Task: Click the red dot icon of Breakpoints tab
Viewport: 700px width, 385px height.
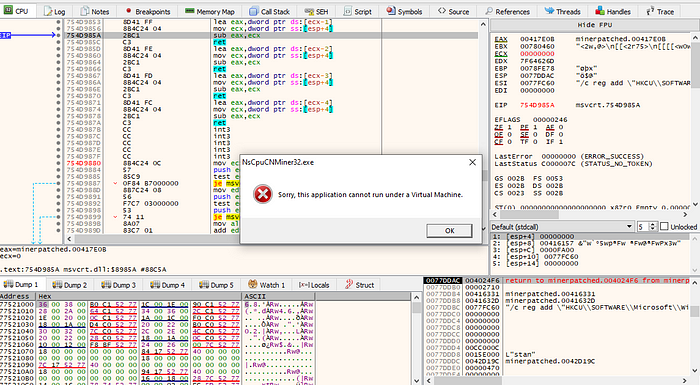Action: tap(129, 11)
